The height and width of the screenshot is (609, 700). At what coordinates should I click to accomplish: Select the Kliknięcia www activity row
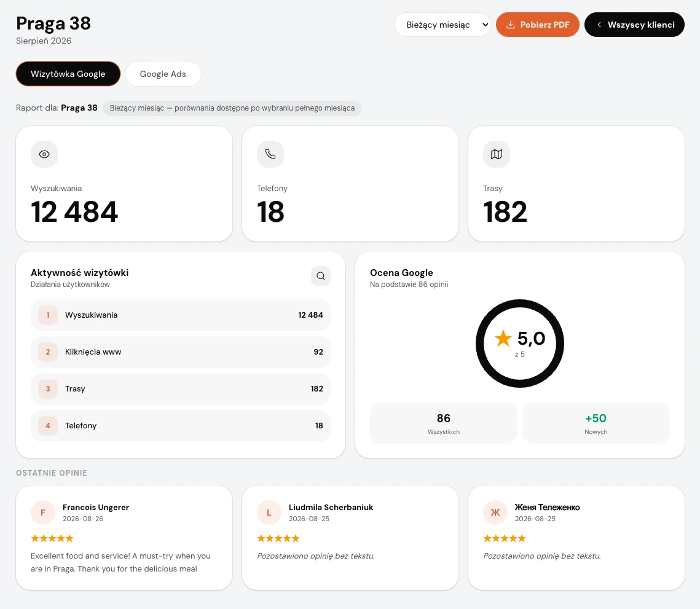coord(180,352)
